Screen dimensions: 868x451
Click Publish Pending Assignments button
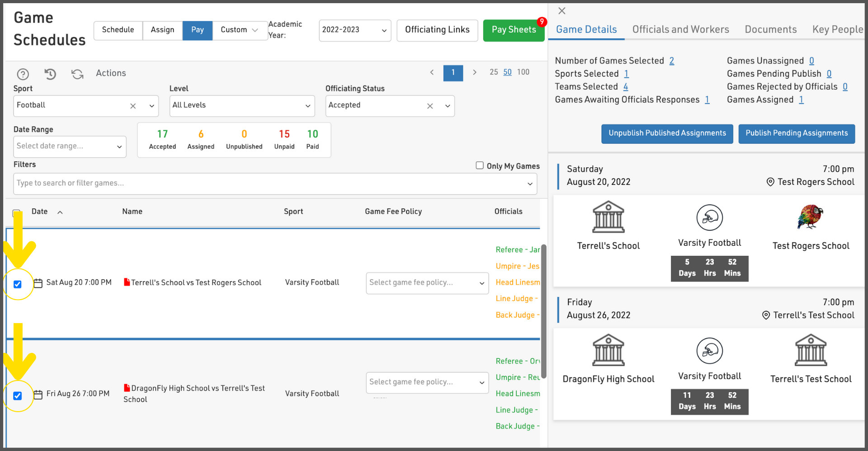tap(796, 134)
